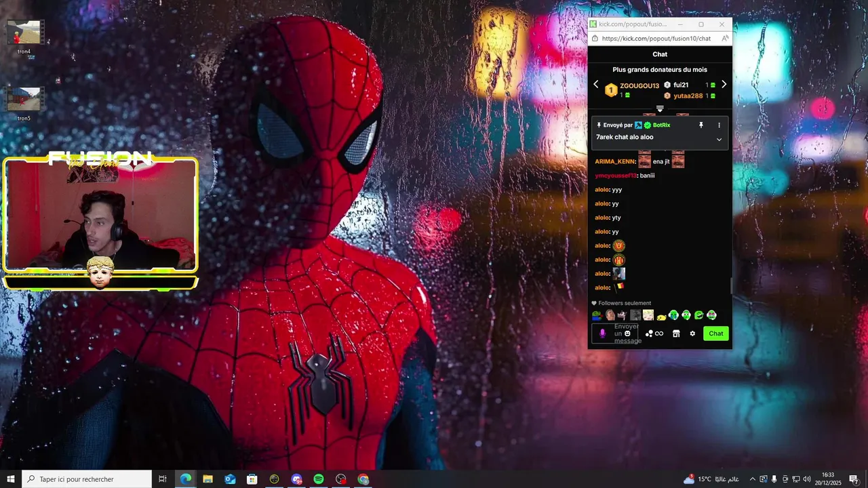
Task: Open site info lock icon in address bar
Action: point(595,39)
